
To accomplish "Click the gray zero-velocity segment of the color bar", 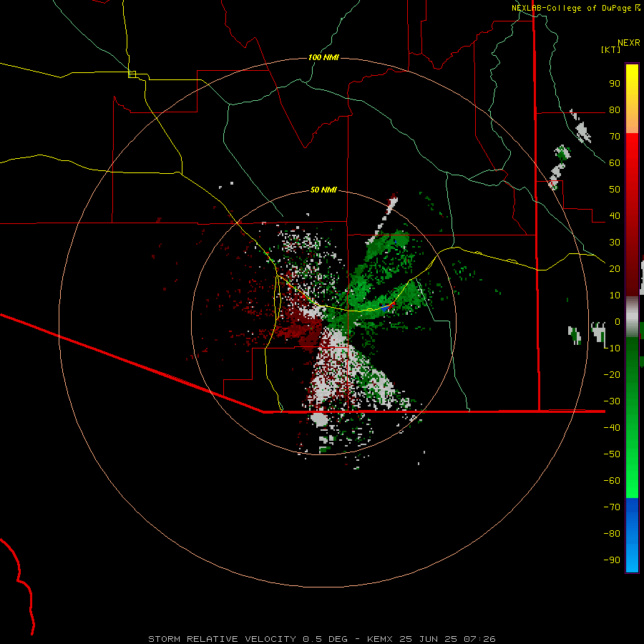I will (x=632, y=317).
